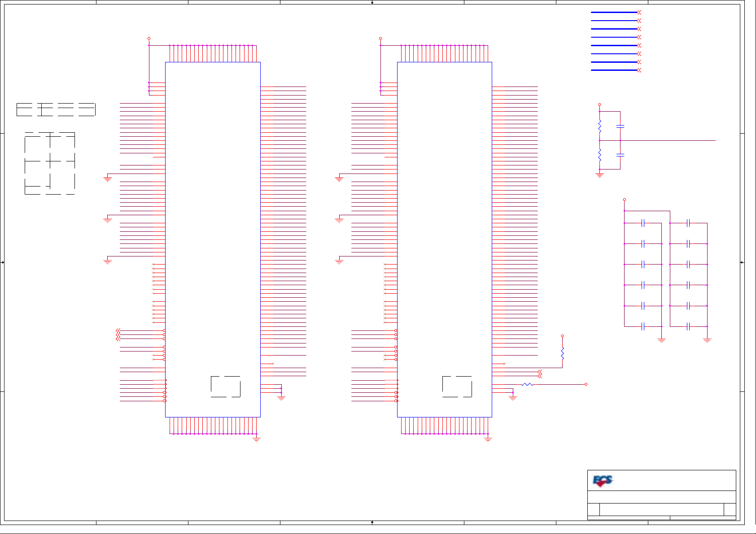Viewport: 756px width, 534px height.
Task: Click the power terminal above the capacitor bank
Action: (x=624, y=200)
